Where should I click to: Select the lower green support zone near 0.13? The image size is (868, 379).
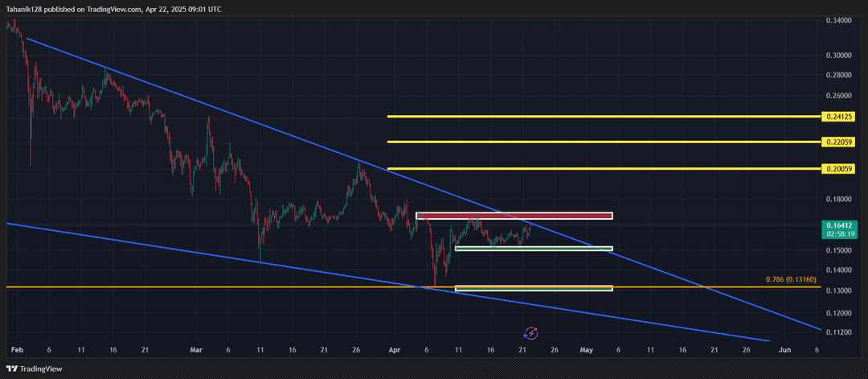pyautogui.click(x=534, y=287)
